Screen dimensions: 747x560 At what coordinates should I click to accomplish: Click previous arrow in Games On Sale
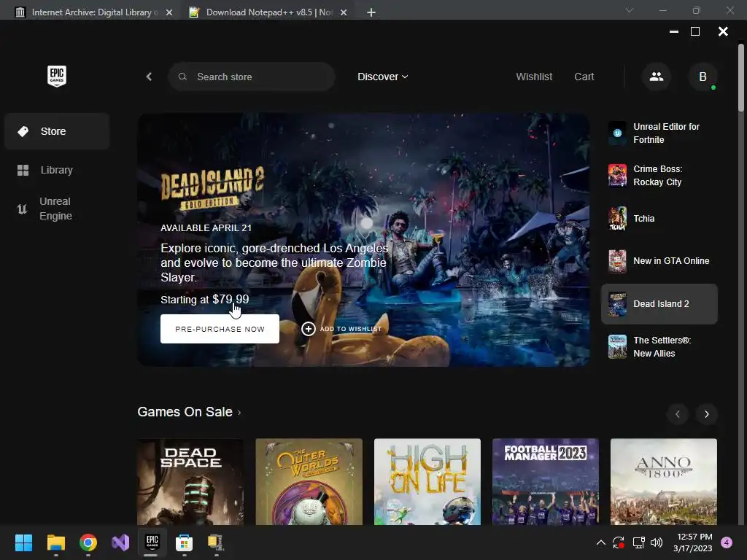[678, 414]
